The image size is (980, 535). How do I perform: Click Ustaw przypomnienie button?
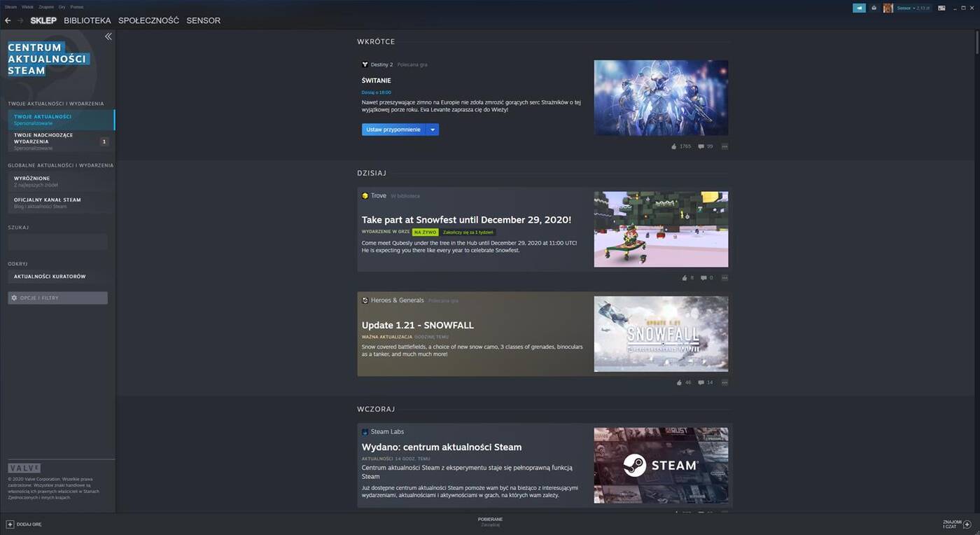click(x=393, y=130)
